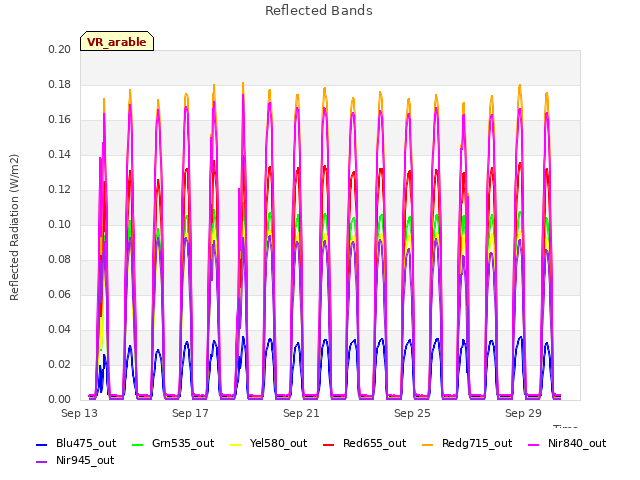The image size is (640, 480).
Task: Click the yellow Yel580_out legend swatch
Action: pyautogui.click(x=236, y=444)
